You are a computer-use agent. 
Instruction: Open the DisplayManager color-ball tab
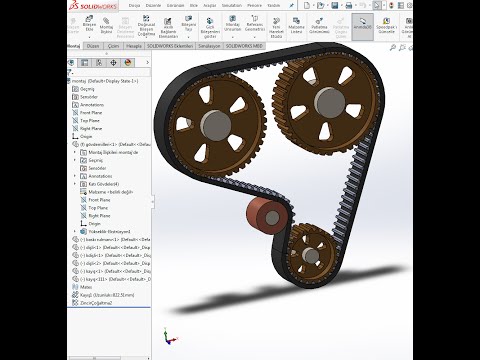[128, 62]
